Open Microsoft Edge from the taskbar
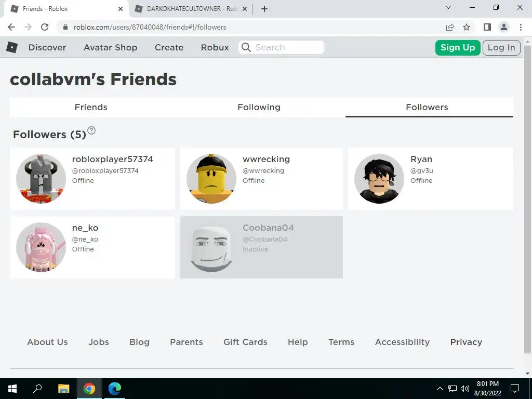532x399 pixels. coord(115,389)
